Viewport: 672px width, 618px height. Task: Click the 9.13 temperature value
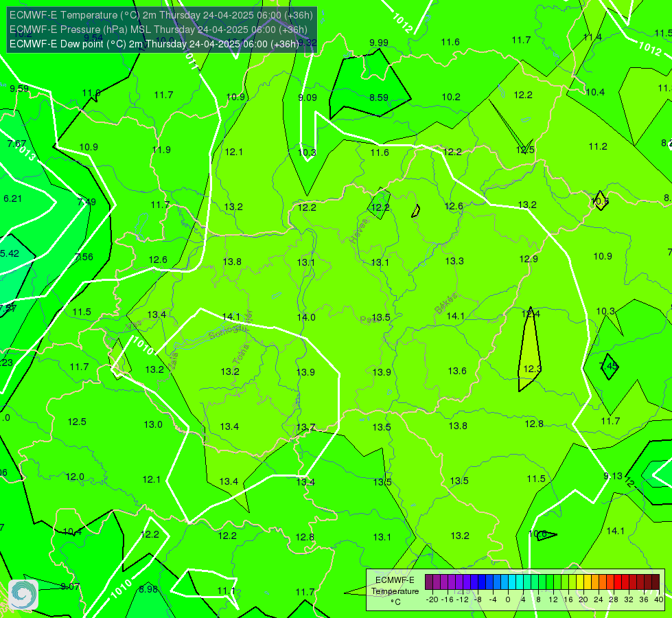point(613,476)
